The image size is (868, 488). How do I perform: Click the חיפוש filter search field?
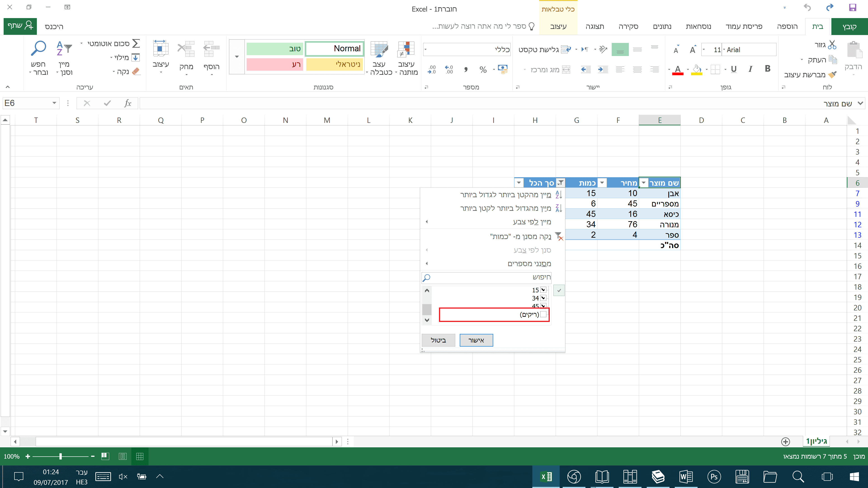click(x=488, y=277)
